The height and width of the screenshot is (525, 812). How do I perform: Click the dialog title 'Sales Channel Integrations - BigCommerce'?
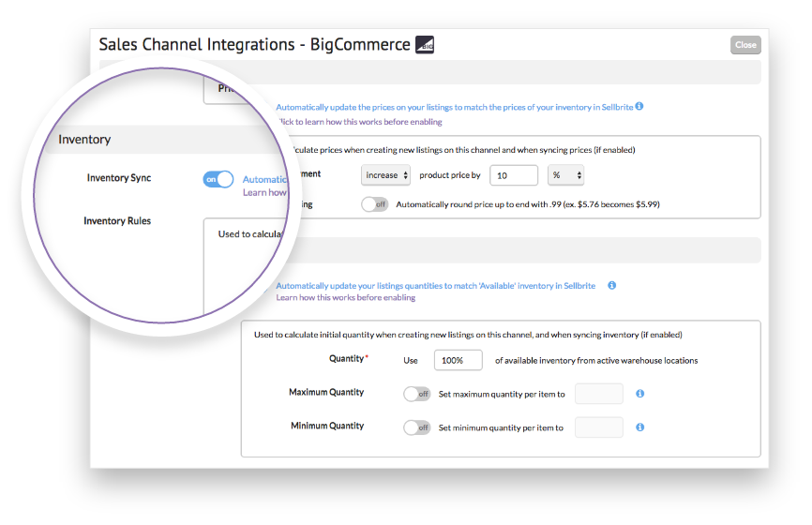255,44
